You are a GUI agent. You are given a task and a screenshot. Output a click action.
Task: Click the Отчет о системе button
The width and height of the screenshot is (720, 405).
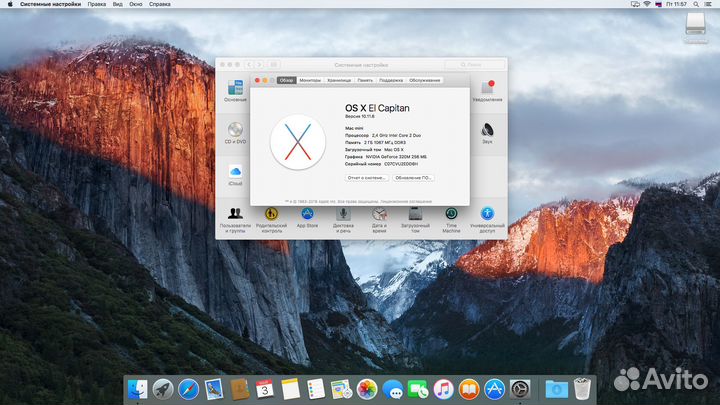click(x=366, y=178)
